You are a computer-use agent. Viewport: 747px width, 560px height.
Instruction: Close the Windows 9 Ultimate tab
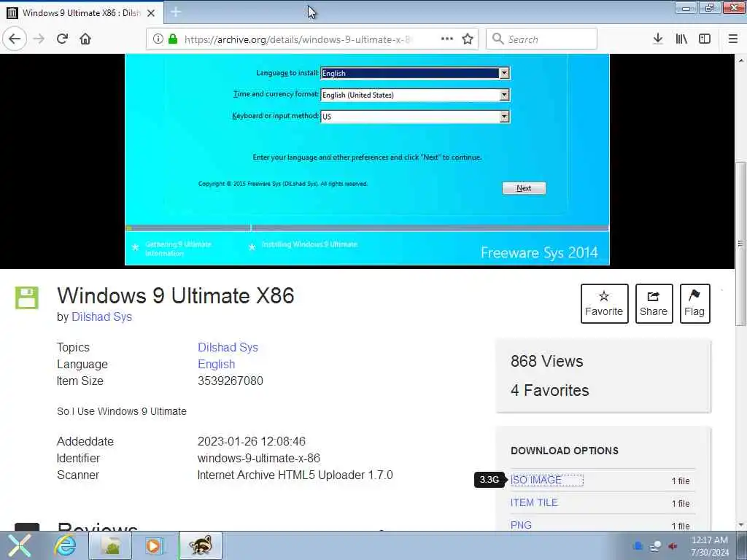click(x=151, y=13)
